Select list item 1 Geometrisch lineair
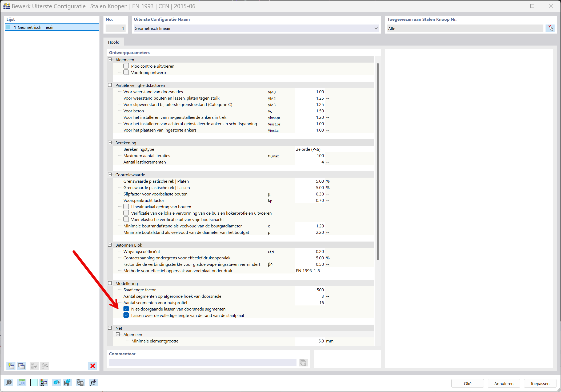 (52, 27)
